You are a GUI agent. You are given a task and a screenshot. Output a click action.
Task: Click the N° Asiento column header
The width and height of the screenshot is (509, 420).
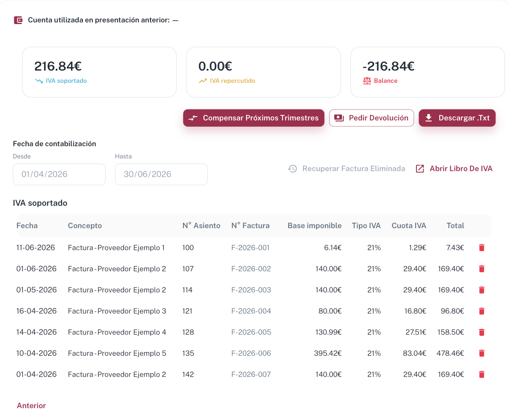201,226
